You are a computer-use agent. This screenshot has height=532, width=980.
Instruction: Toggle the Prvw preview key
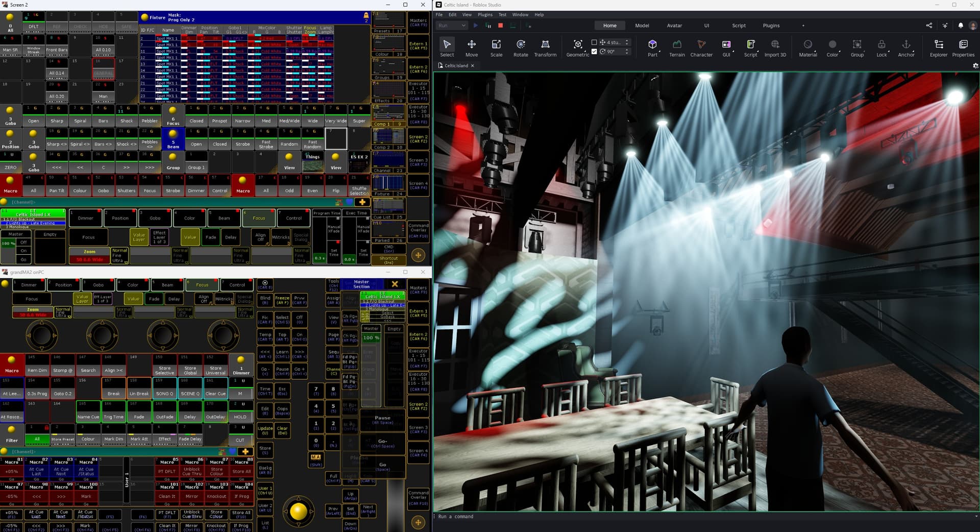[300, 300]
